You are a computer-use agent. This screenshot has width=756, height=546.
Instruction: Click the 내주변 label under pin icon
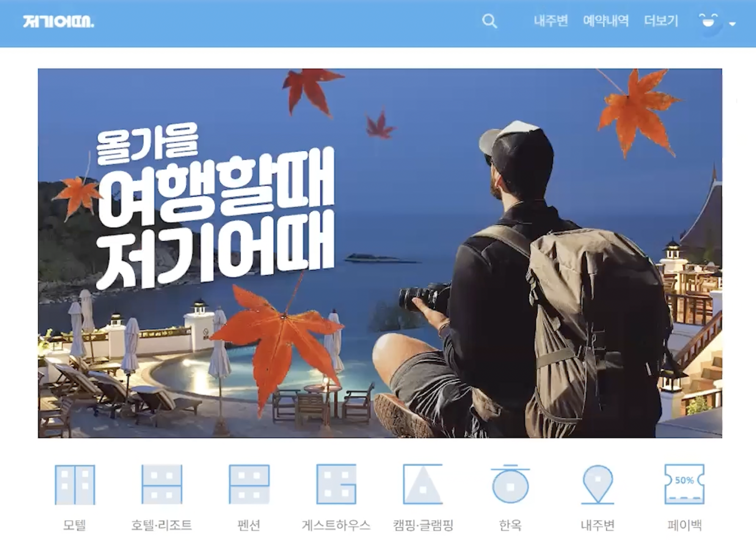coord(597,525)
